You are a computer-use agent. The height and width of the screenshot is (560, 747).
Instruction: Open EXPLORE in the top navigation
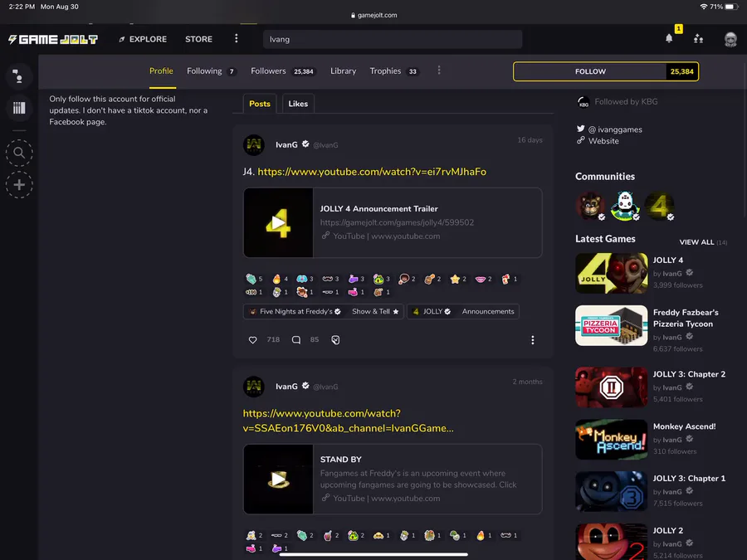143,39
